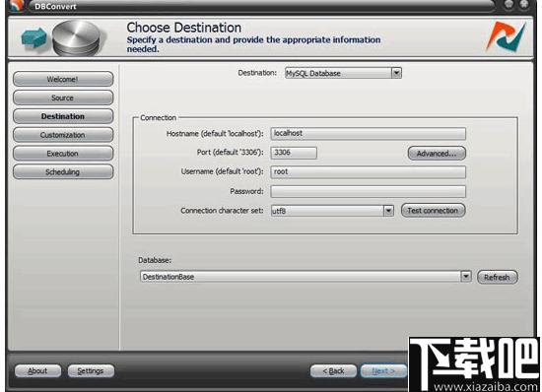Open the Settings dialog

click(91, 371)
